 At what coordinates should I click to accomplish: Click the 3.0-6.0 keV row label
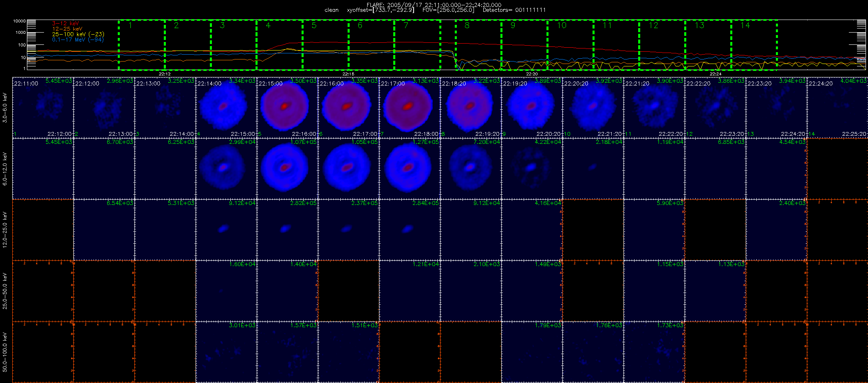5,108
